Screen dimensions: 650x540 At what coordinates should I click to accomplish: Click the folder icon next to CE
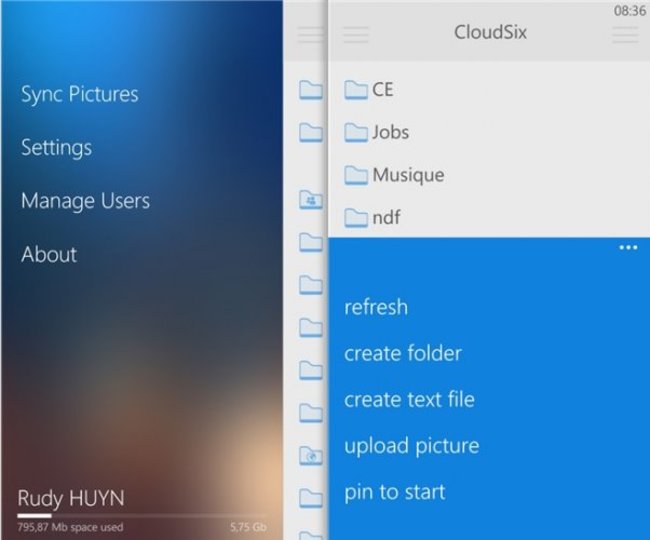356,90
